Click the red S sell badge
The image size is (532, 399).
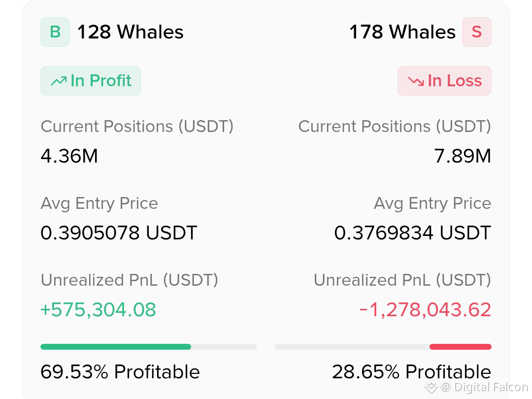click(x=477, y=32)
